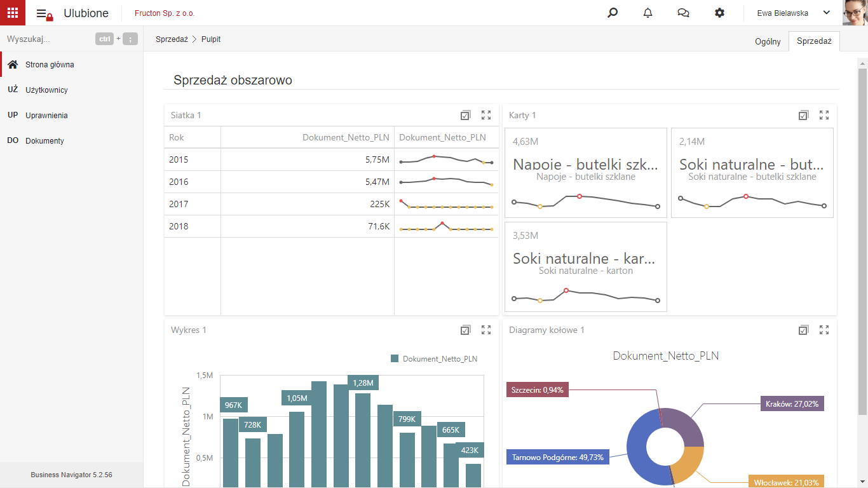Open Użytkownicy in the sidebar
868x488 pixels.
click(46, 90)
